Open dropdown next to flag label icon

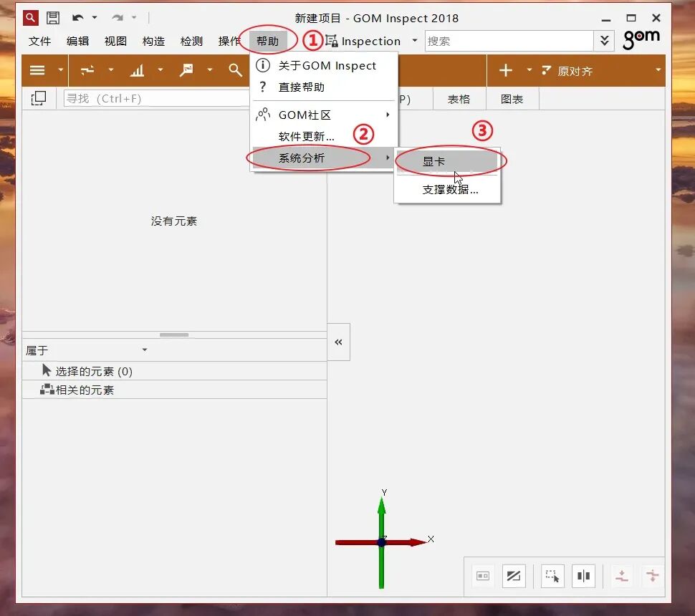click(210, 69)
